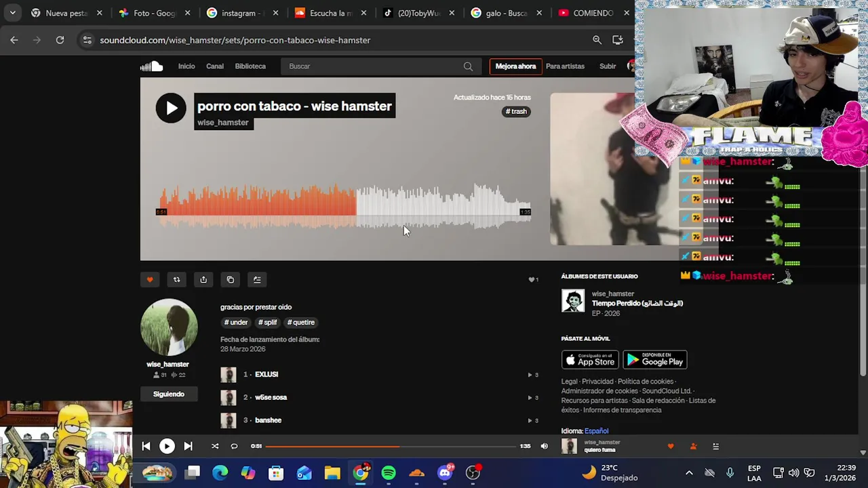The image size is (868, 488).
Task: Follow artist from player bar icon
Action: pos(693,446)
